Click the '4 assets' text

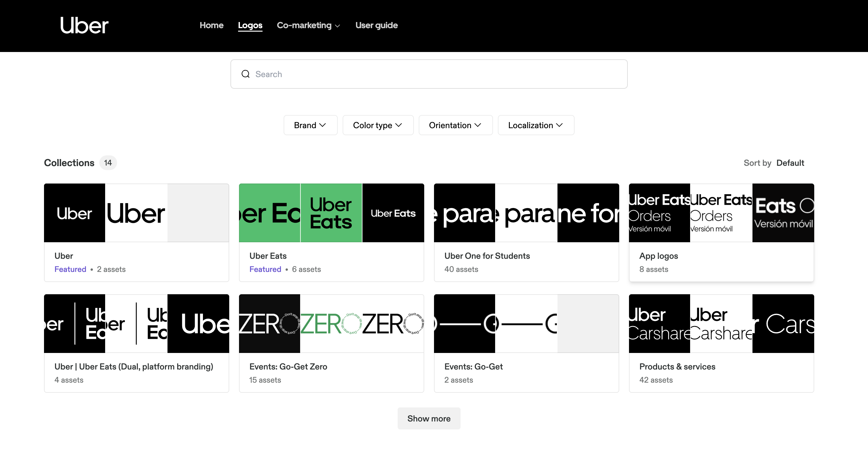(69, 380)
